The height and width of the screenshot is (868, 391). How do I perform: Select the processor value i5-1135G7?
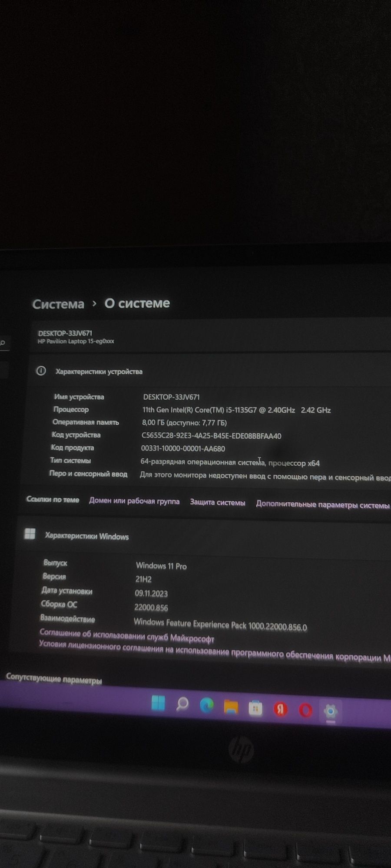(236, 410)
